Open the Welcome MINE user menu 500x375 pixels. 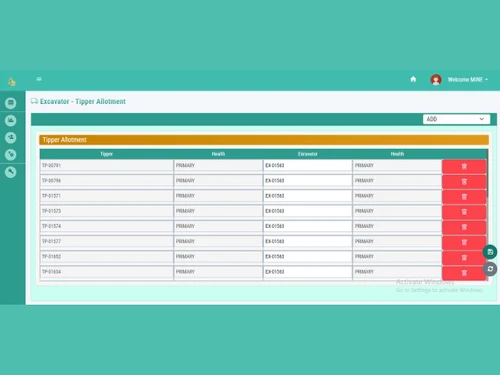point(468,80)
